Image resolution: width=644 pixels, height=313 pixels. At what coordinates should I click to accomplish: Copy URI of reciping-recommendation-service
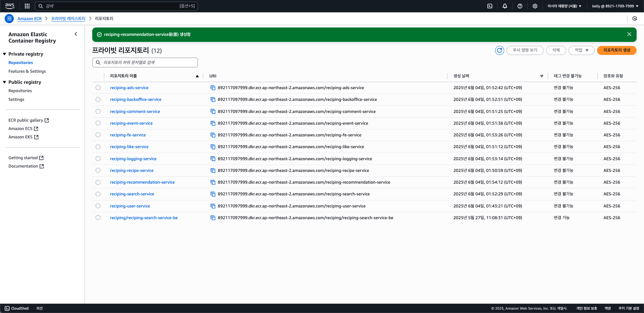click(213, 182)
